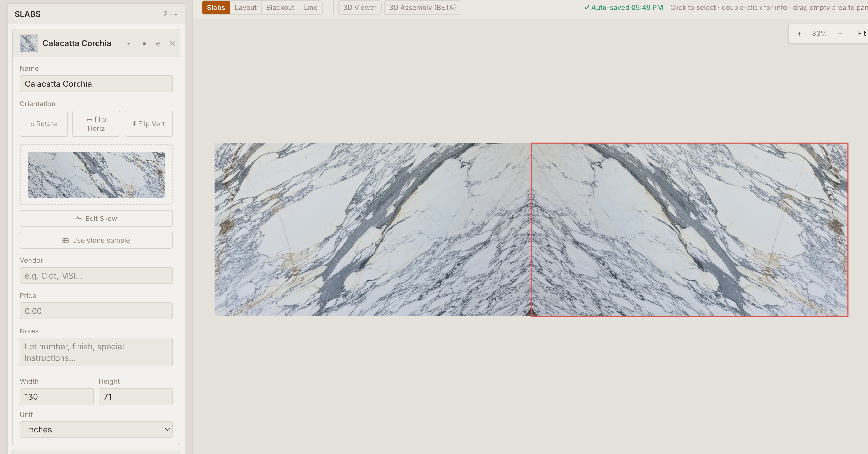This screenshot has width=868, height=454.
Task: Flip the slab vertically
Action: pos(149,124)
